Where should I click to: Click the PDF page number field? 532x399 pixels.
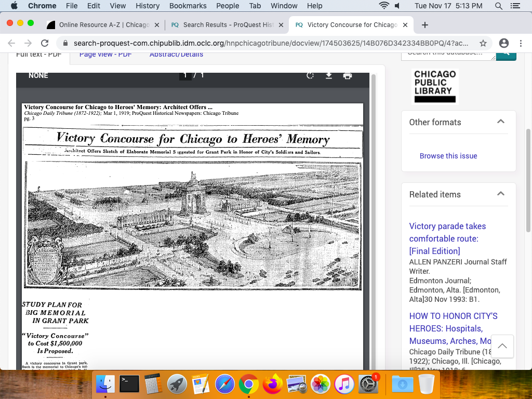pos(185,76)
